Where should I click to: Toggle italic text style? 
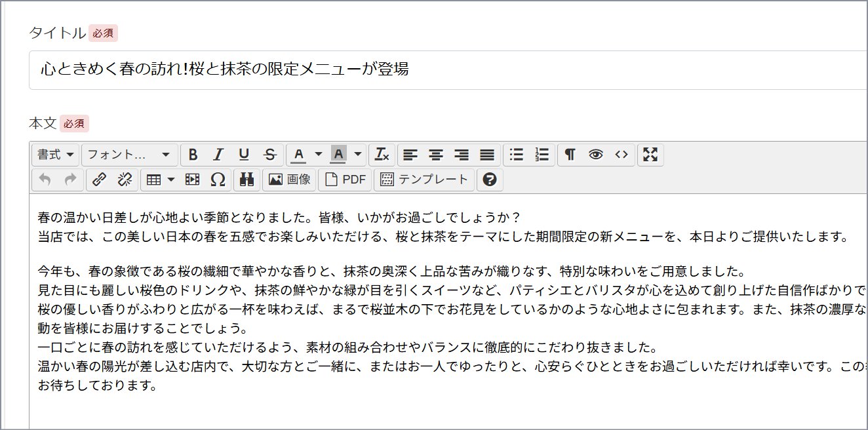[x=218, y=155]
